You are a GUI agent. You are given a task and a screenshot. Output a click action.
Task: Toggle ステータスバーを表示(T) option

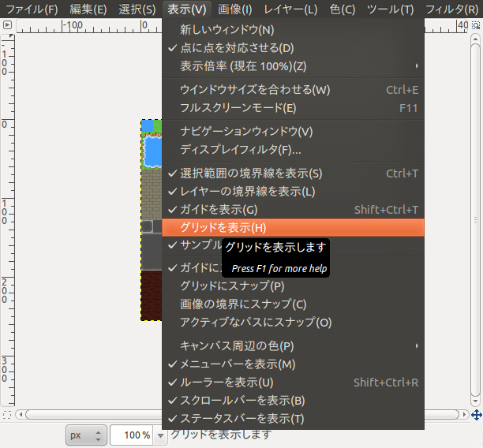241,419
